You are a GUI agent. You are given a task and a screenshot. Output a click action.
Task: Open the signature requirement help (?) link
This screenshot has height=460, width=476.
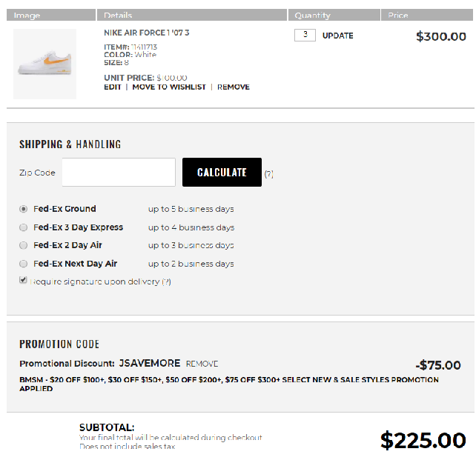[167, 282]
